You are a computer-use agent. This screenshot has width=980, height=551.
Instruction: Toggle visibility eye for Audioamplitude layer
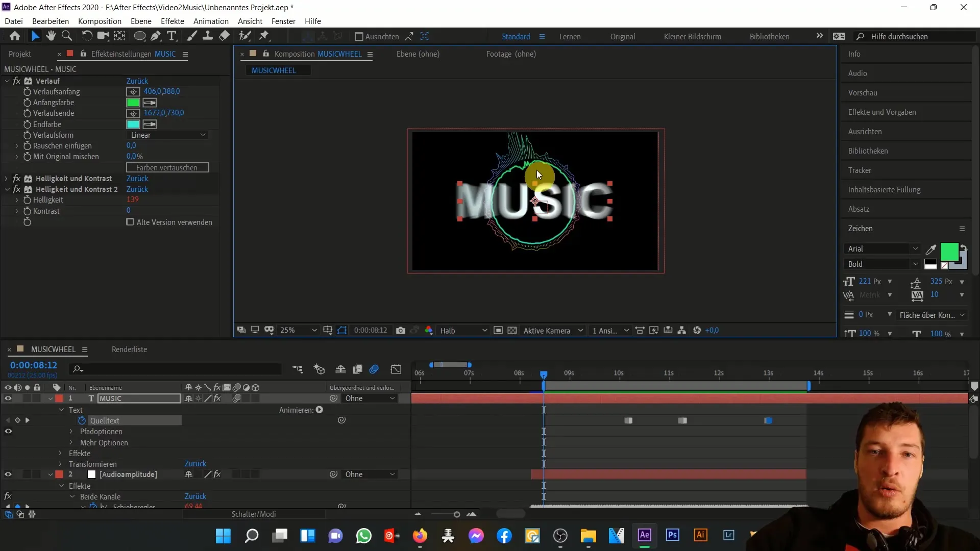pyautogui.click(x=8, y=474)
